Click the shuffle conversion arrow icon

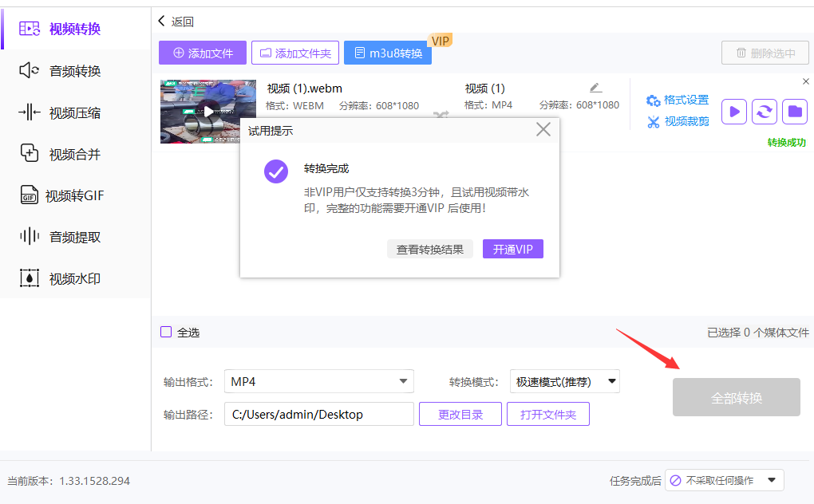coord(441,114)
